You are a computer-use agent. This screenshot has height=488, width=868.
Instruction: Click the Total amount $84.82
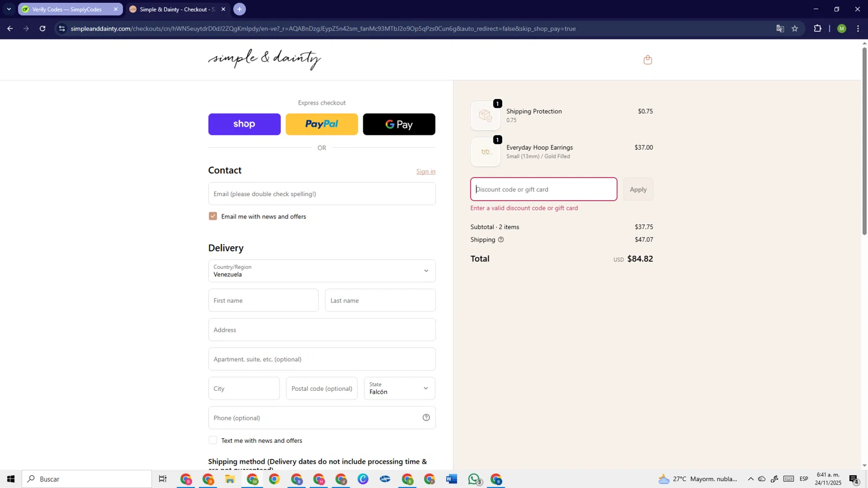(x=640, y=258)
